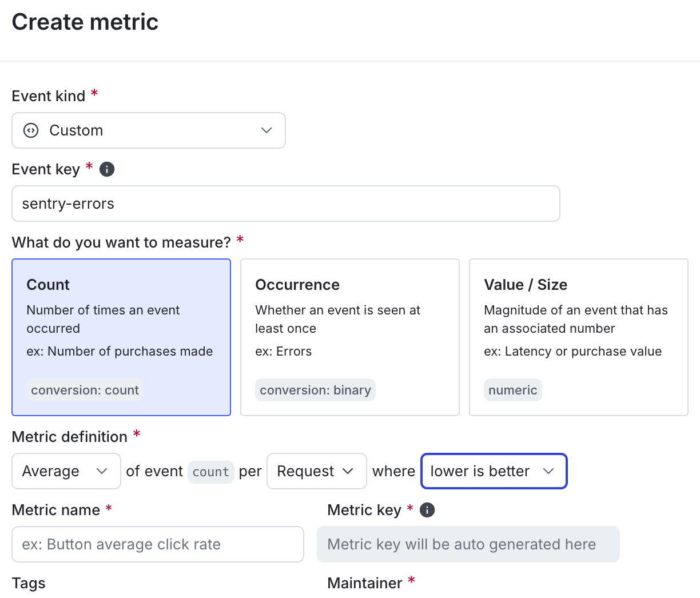Open the Event kind dropdown
This screenshot has height=598, width=700.
tap(149, 130)
